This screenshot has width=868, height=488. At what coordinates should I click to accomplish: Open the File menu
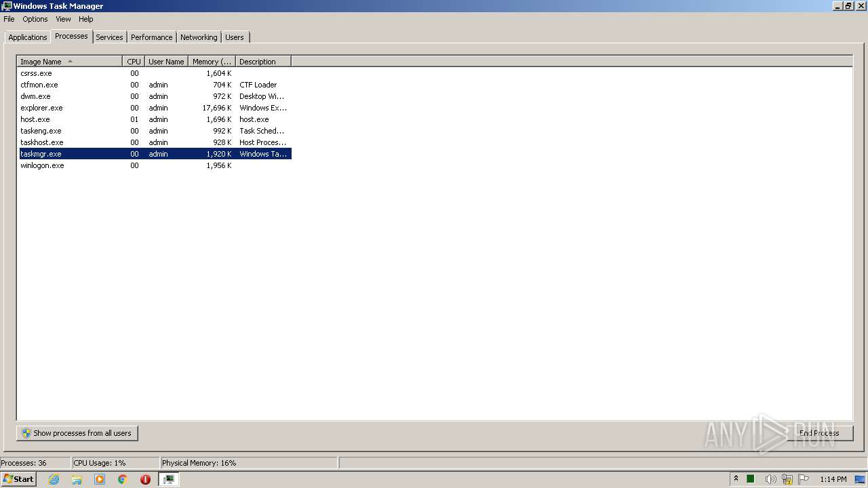coord(9,19)
